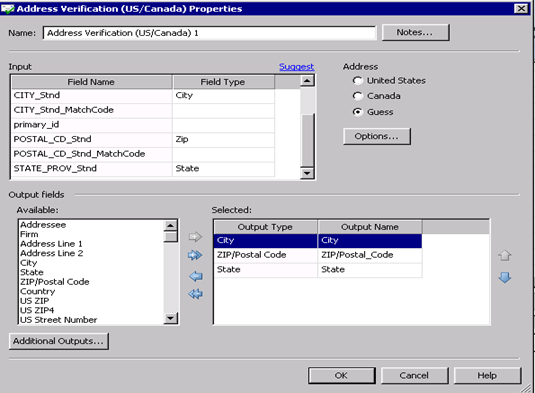Click the double left arrow to remove all

click(x=196, y=293)
